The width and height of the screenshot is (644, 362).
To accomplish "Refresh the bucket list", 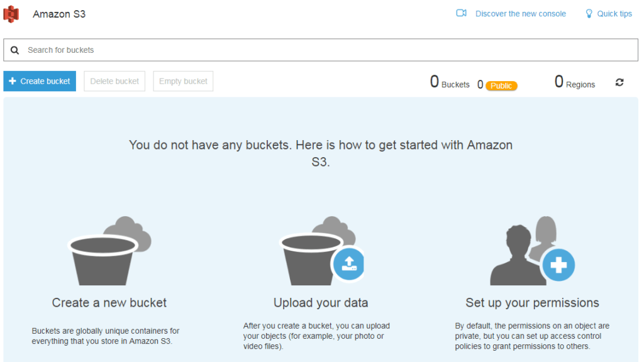I will (619, 82).
